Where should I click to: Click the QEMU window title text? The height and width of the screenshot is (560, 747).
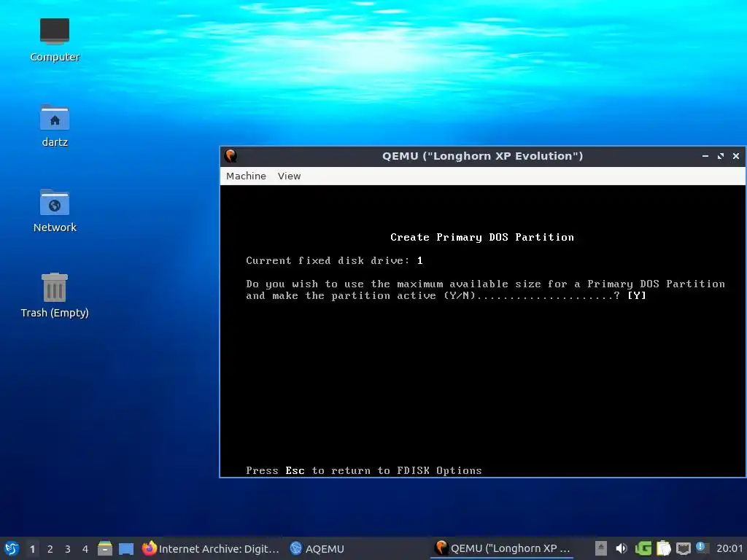483,156
